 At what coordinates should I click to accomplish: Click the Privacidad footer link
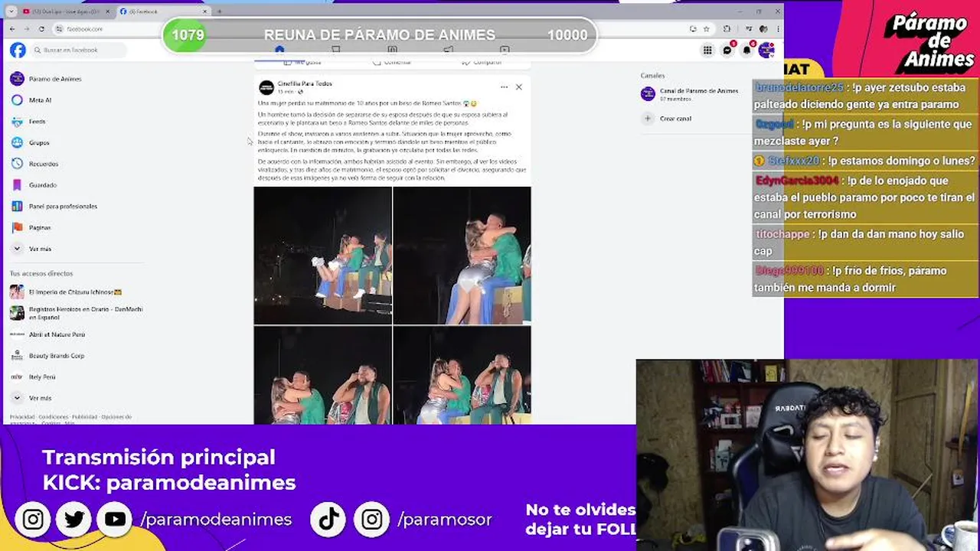tap(21, 417)
